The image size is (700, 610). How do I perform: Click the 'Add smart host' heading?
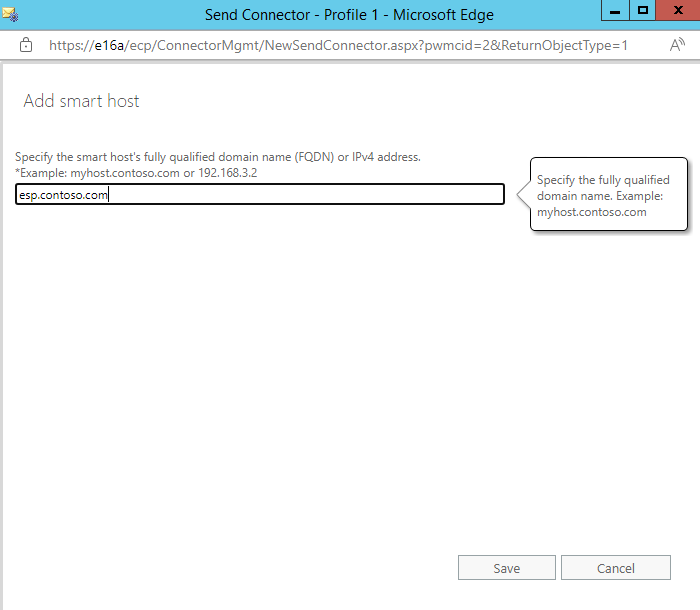point(81,101)
